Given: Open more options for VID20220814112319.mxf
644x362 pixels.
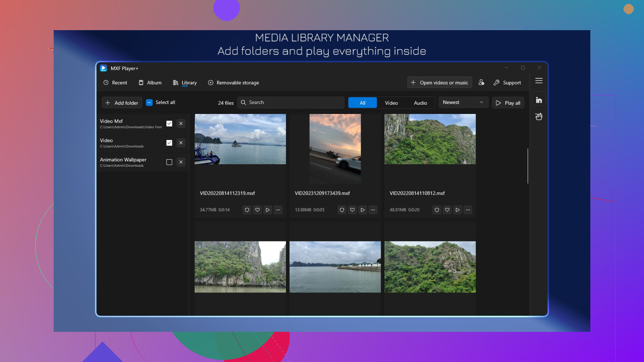Looking at the screenshot, I should click(x=278, y=210).
